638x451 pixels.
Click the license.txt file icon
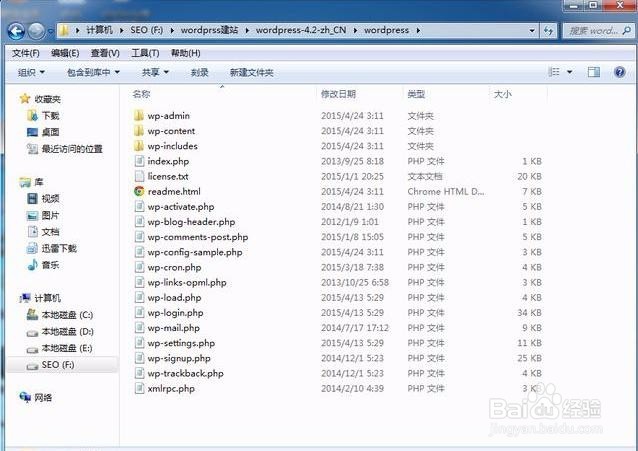click(139, 176)
